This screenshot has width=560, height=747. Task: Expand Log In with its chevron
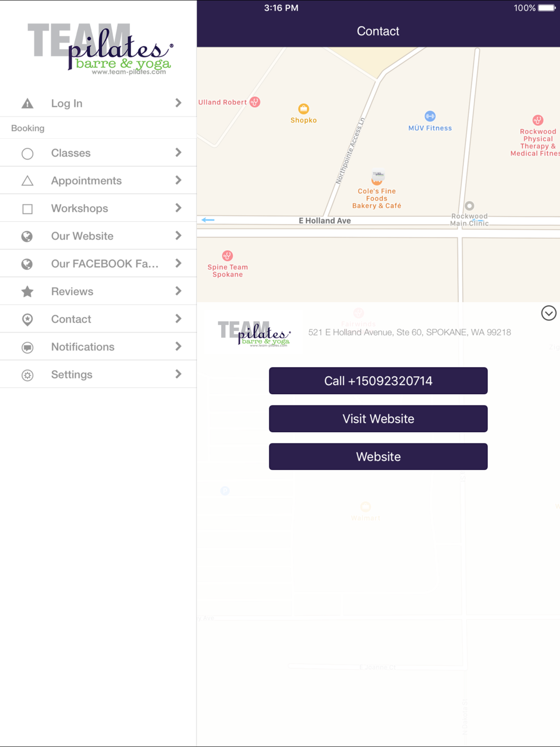pos(178,103)
